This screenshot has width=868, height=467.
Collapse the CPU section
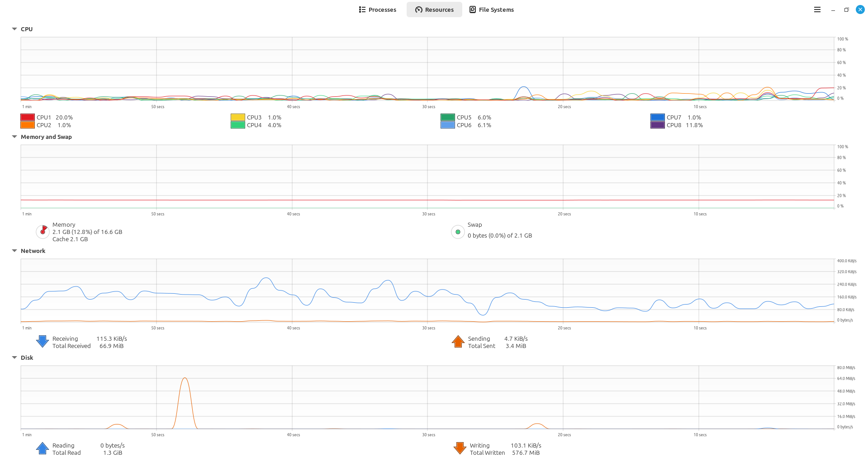click(14, 29)
